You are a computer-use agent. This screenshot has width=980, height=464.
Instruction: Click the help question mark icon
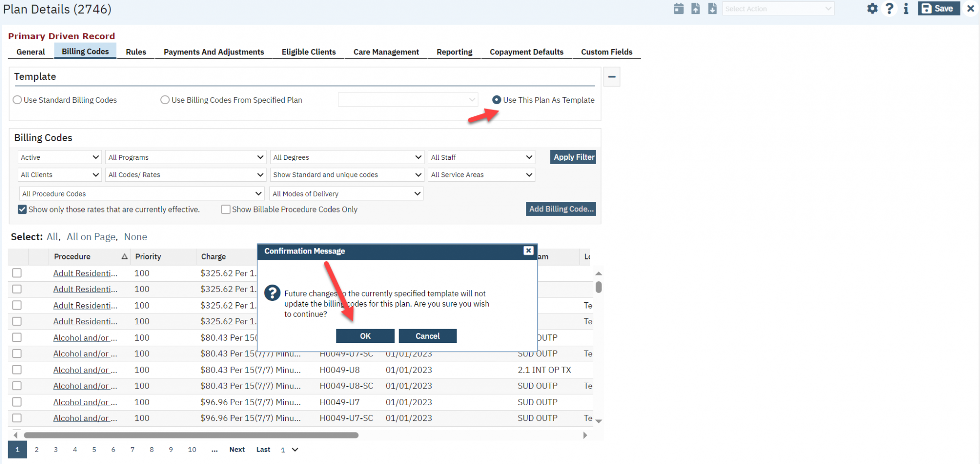click(x=890, y=8)
